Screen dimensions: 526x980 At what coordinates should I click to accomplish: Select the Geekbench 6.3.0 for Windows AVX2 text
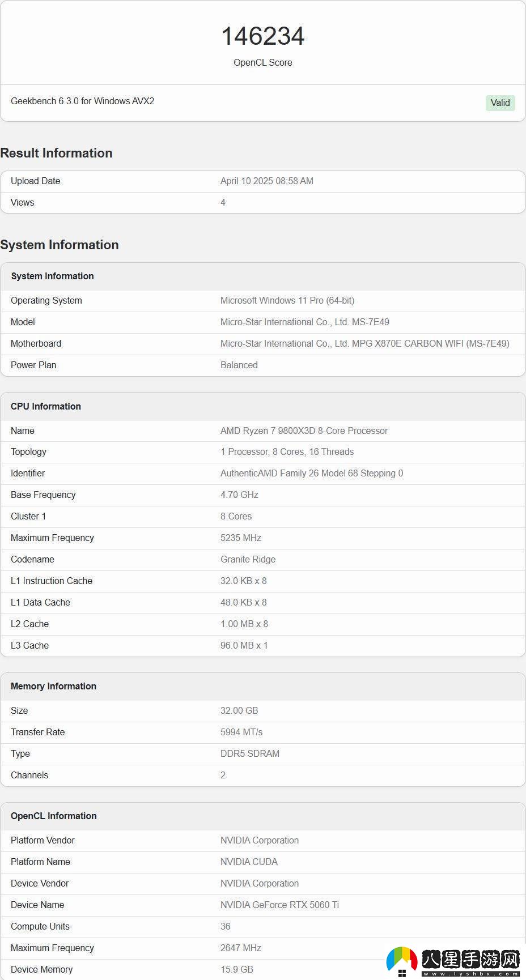(x=82, y=101)
